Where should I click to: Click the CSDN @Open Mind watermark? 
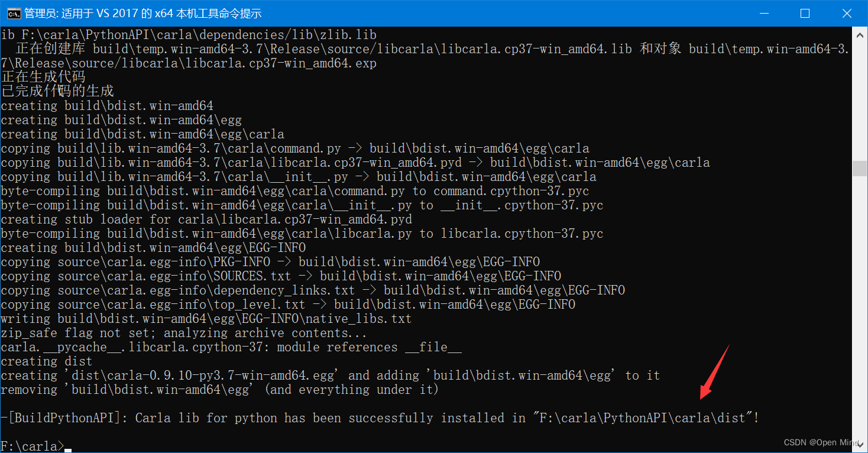click(x=821, y=442)
